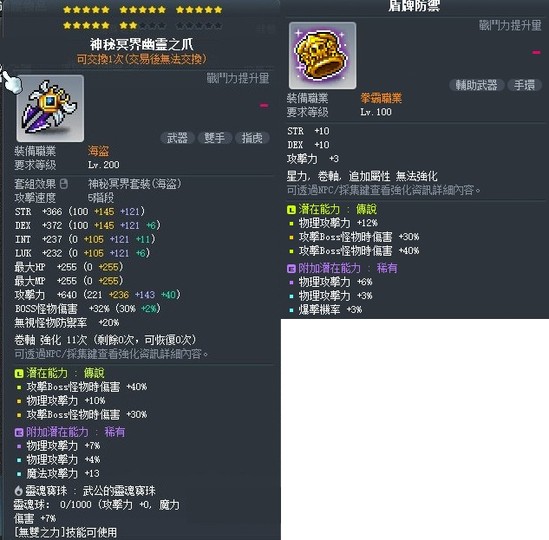Viewport: 549px width, 540px height.
Task: Click the green L potential icon on shield tooltip
Action: (x=291, y=209)
